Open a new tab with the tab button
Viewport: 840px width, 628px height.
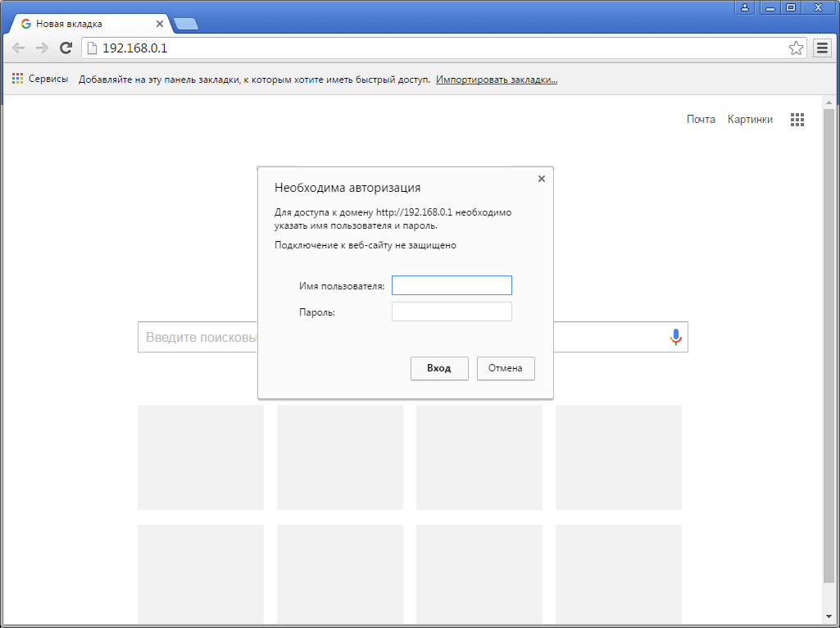click(186, 24)
